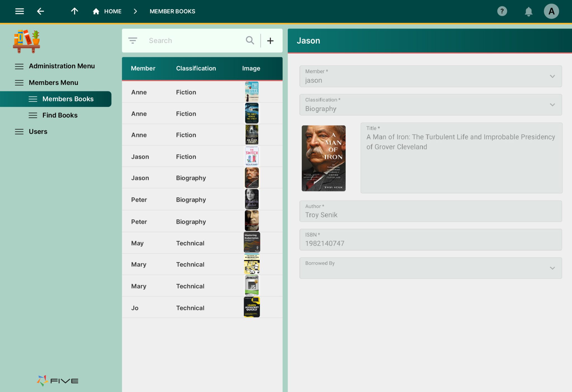Viewport: 572px width, 392px height.
Task: Click A Man of Iron cover image
Action: click(x=323, y=158)
